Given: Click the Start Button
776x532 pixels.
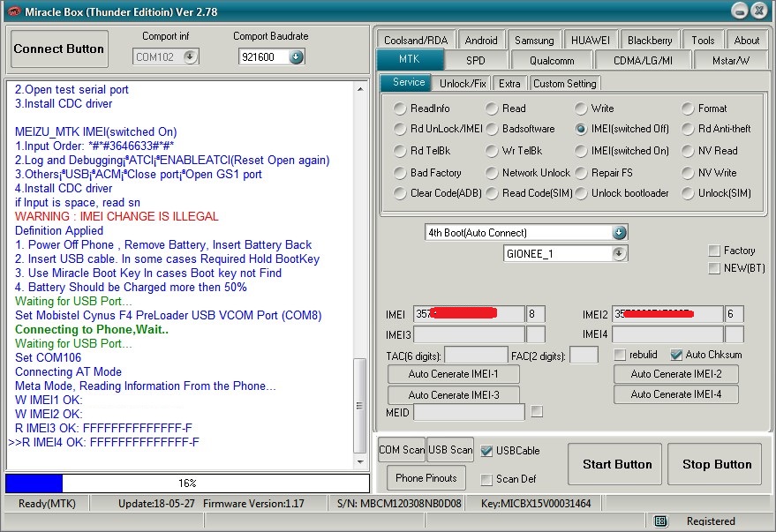Looking at the screenshot, I should pos(616,464).
